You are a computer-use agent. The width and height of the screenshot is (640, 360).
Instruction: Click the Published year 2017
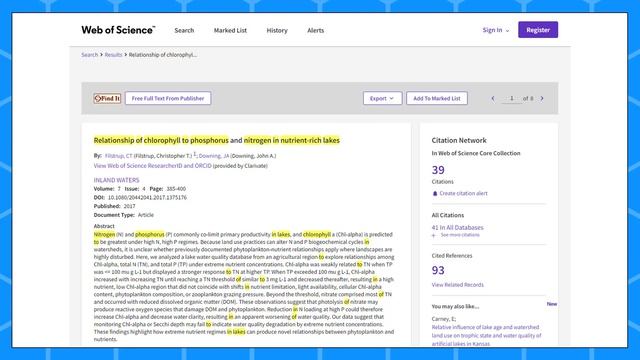tap(129, 206)
